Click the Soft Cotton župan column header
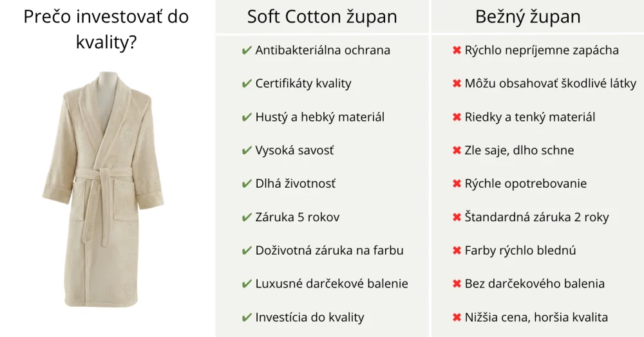Image resolution: width=644 pixels, height=337 pixels. (x=322, y=17)
